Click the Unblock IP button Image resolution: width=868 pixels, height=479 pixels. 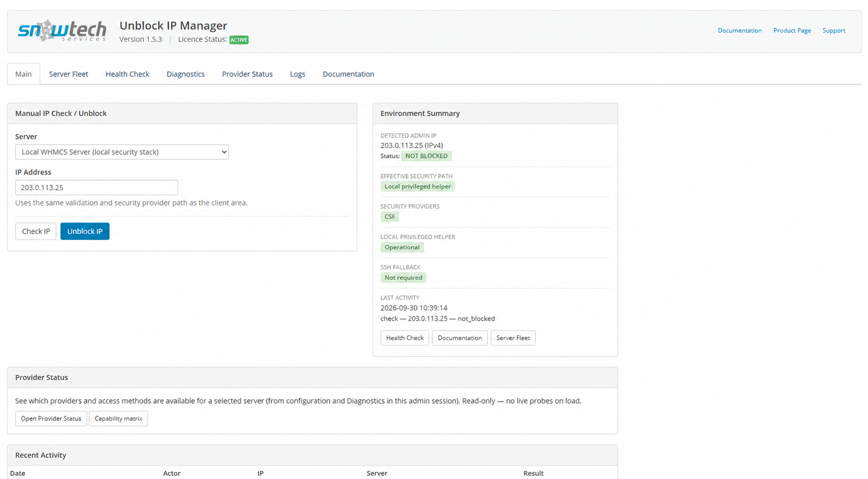[85, 231]
